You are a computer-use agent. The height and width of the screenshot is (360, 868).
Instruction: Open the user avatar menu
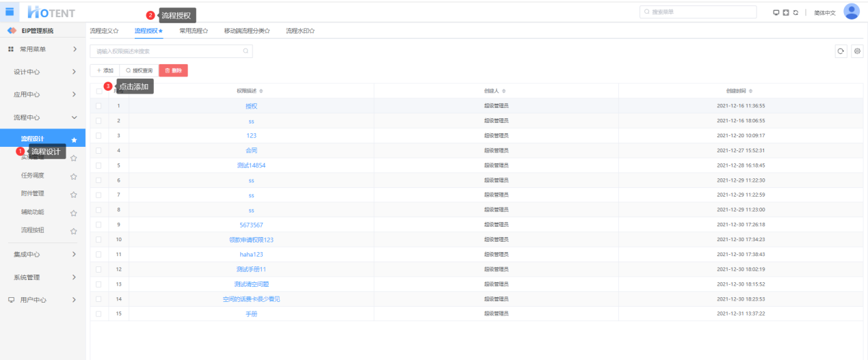coord(852,12)
